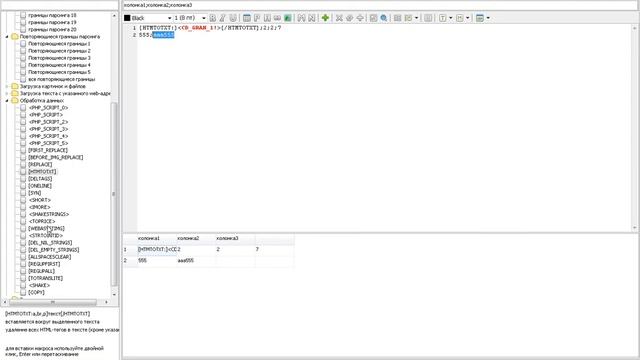Toggle italic formatting in editor toolbar
Image resolution: width=640 pixels, height=360 pixels.
[x=222, y=18]
